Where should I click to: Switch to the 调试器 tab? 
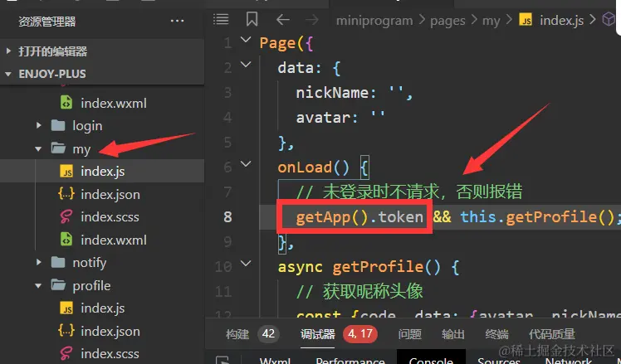pyautogui.click(x=318, y=334)
